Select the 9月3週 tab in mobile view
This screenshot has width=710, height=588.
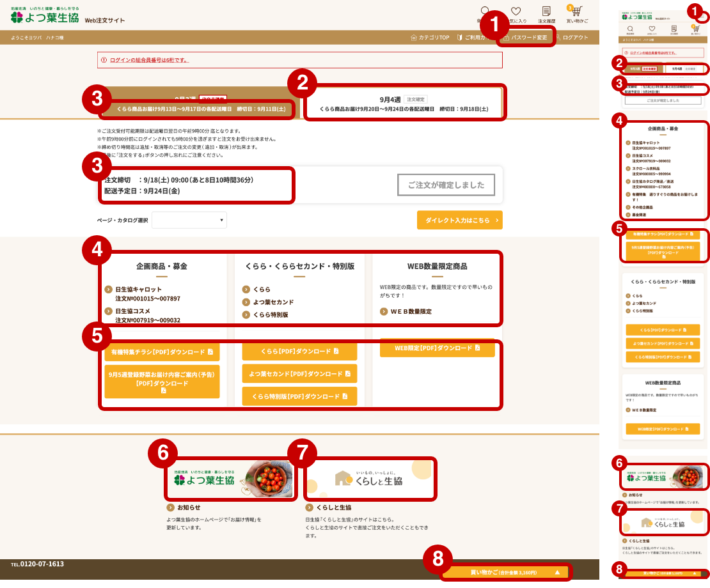643,69
